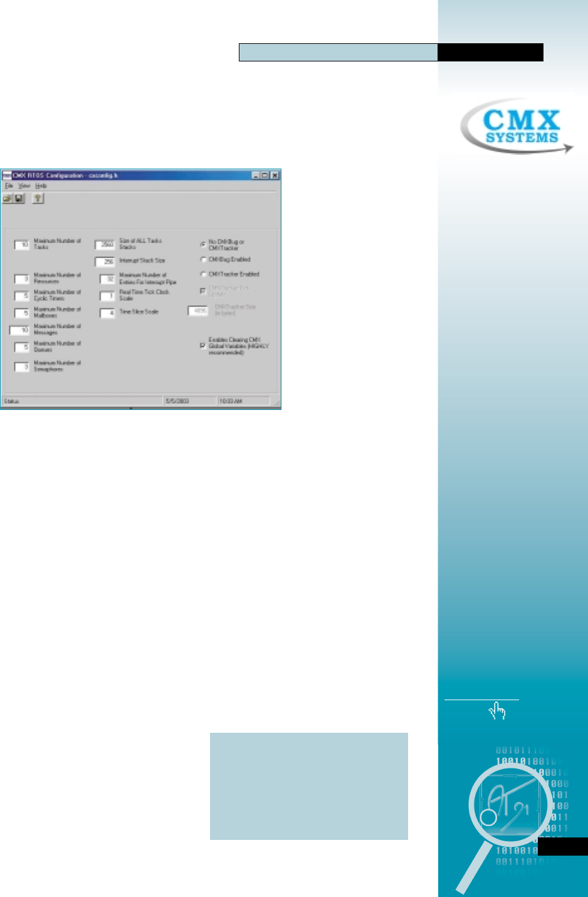588x897 pixels.
Task: Click the Open file toolbar icon
Action: [x=8, y=199]
